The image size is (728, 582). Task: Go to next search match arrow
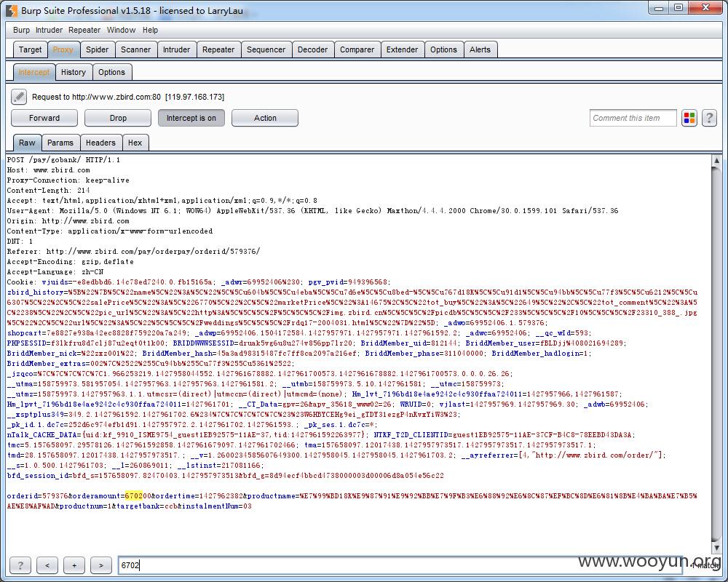(x=100, y=565)
